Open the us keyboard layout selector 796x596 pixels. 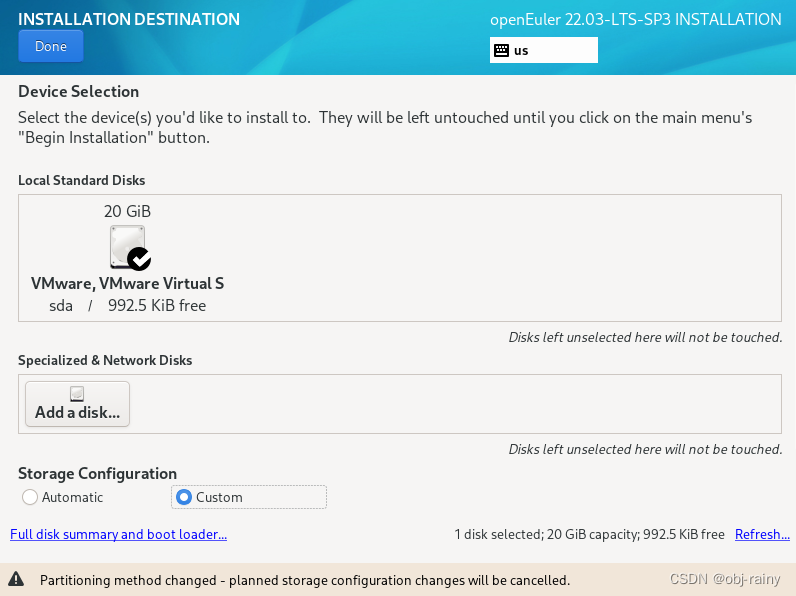click(x=544, y=50)
